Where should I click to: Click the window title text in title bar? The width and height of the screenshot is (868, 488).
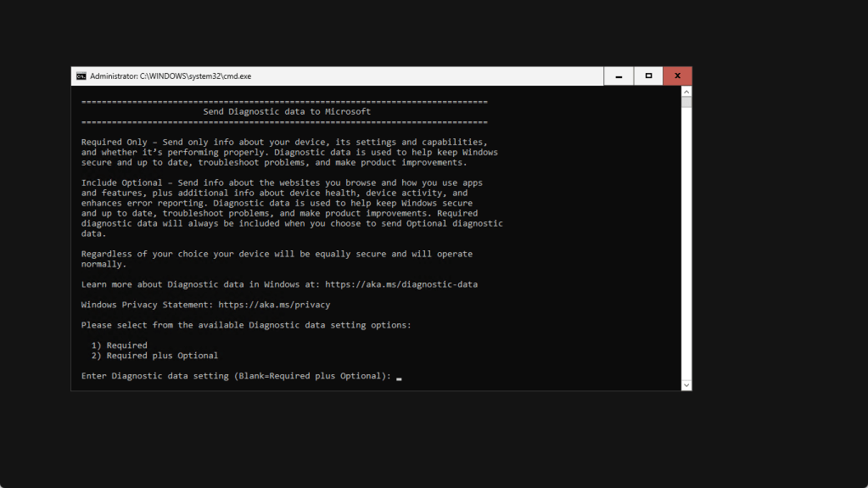(x=171, y=76)
